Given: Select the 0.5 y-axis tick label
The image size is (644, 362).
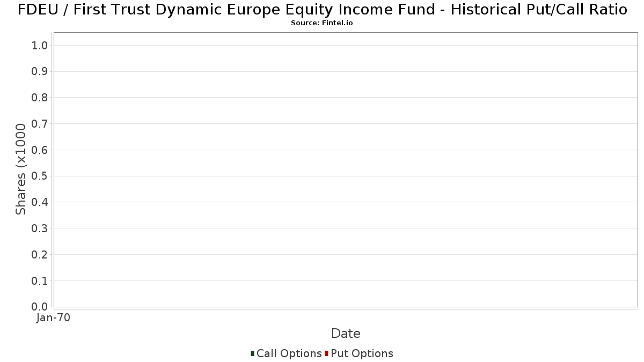Looking at the screenshot, I should (x=40, y=176).
